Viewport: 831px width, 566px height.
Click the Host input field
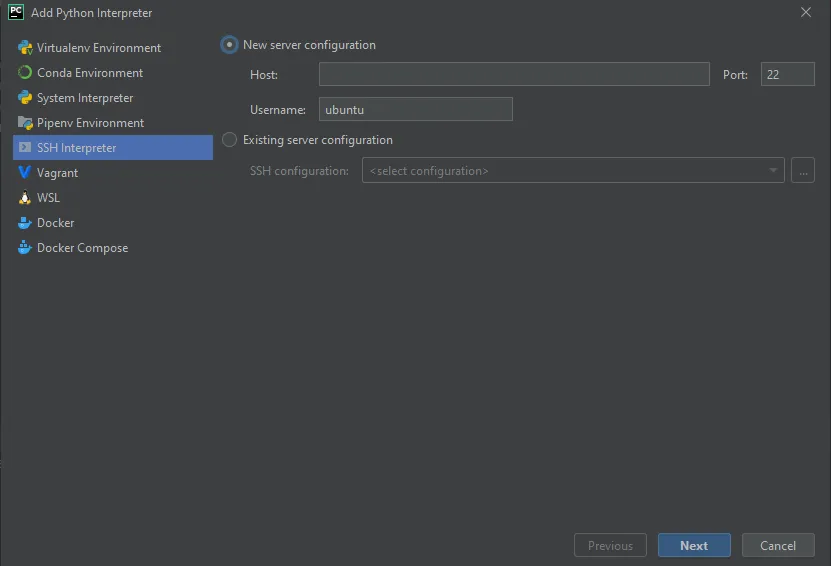click(514, 74)
